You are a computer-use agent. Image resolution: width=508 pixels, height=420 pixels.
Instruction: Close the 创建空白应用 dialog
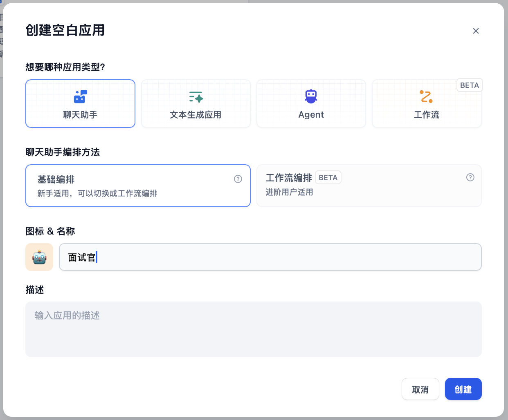coord(476,31)
